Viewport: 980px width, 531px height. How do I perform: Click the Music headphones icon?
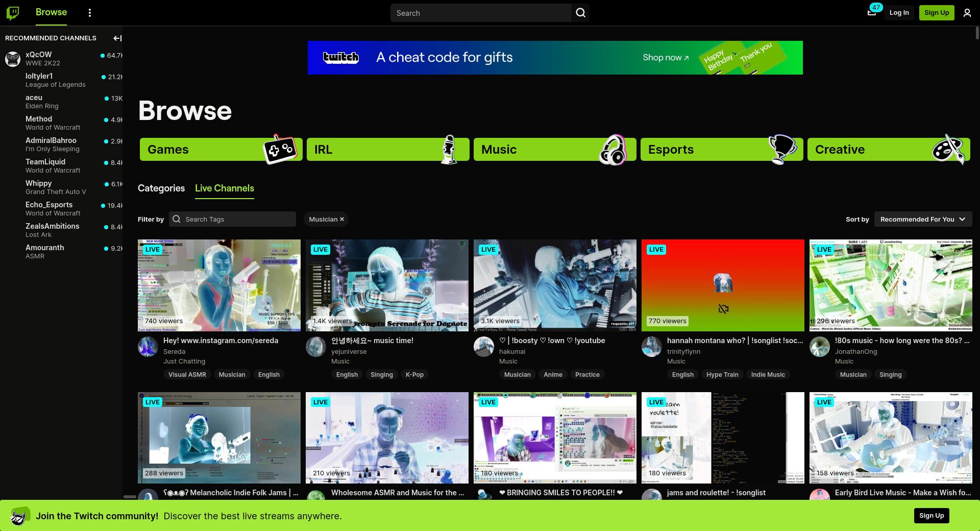613,149
